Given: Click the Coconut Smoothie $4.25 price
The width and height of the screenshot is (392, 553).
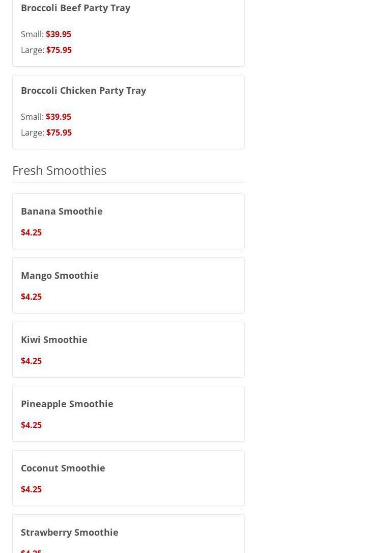Looking at the screenshot, I should point(31,489).
